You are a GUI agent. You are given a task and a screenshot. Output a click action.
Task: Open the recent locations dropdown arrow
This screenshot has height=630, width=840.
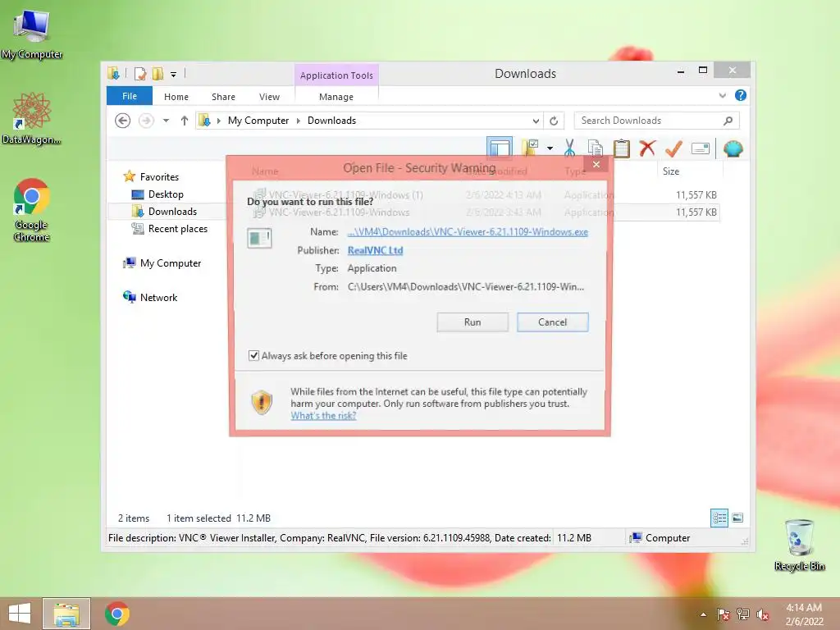click(x=166, y=121)
